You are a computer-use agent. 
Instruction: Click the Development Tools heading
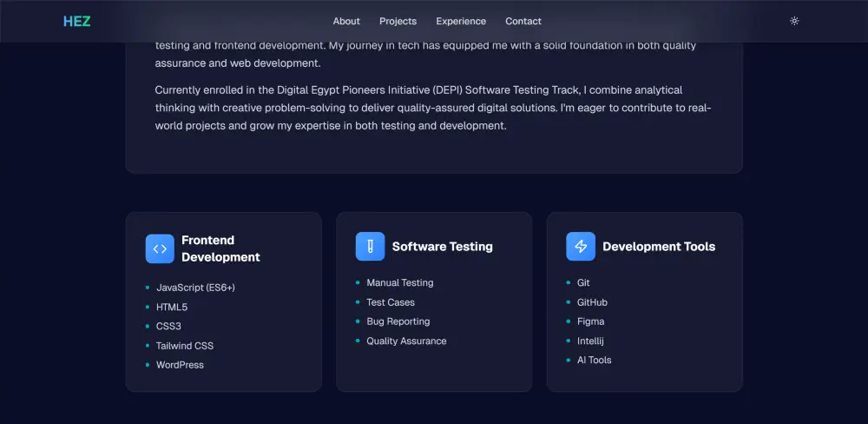pos(659,247)
